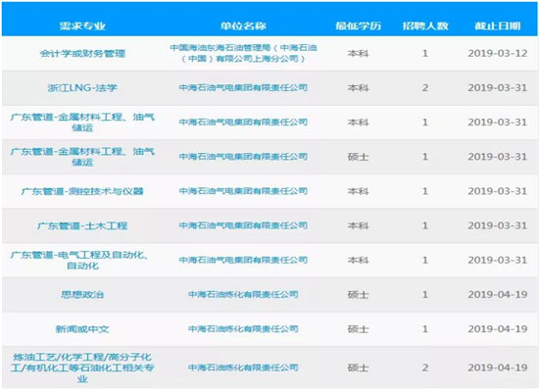Click 中海石油炼化有限责任公司 in 思想政治 row
539x392 pixels.
click(x=243, y=294)
